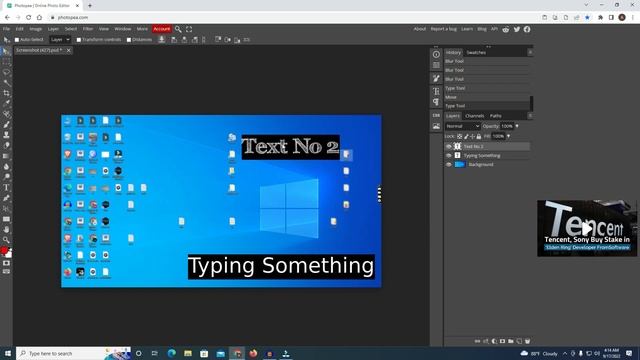Open the Info panel icon
Viewport: 640px width, 360px height.
coord(436,54)
